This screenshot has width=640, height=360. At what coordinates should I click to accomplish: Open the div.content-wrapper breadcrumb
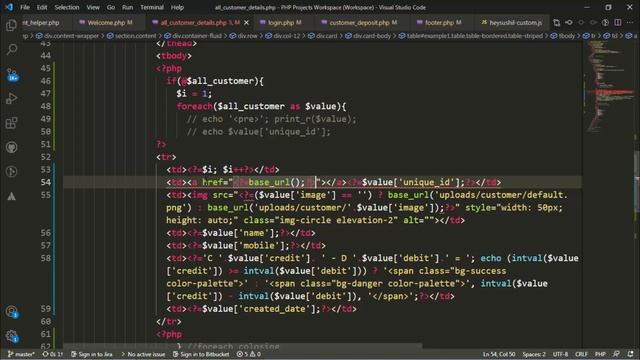click(68, 36)
